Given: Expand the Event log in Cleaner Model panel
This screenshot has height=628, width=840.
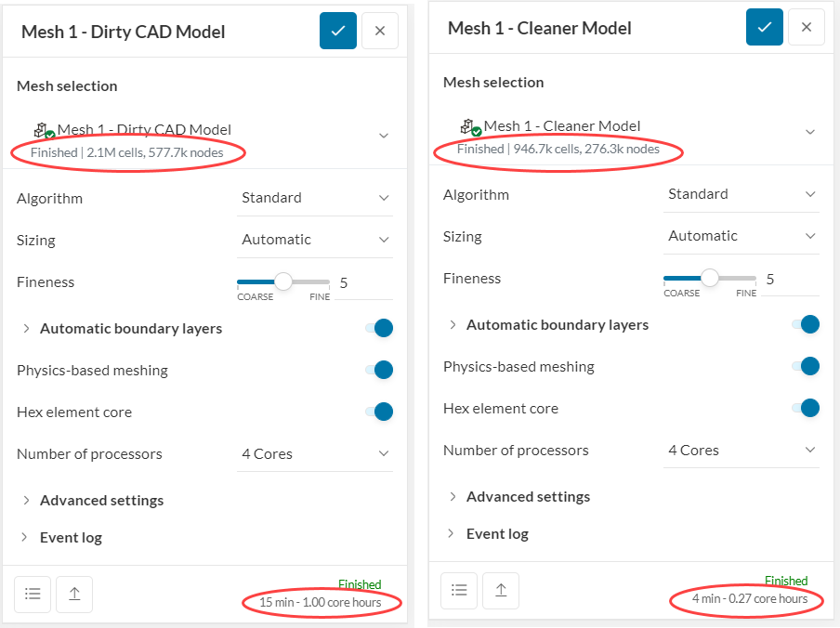Looking at the screenshot, I should [495, 533].
